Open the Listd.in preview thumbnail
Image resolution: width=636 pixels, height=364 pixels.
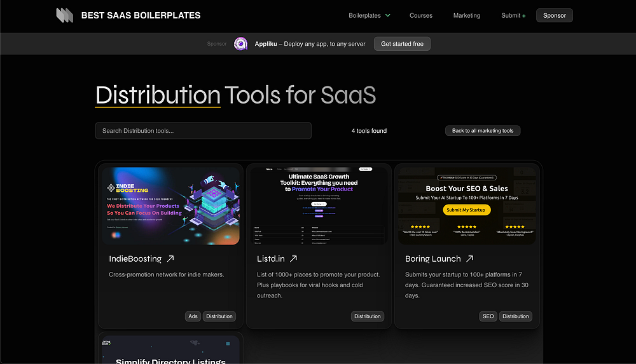pos(319,206)
